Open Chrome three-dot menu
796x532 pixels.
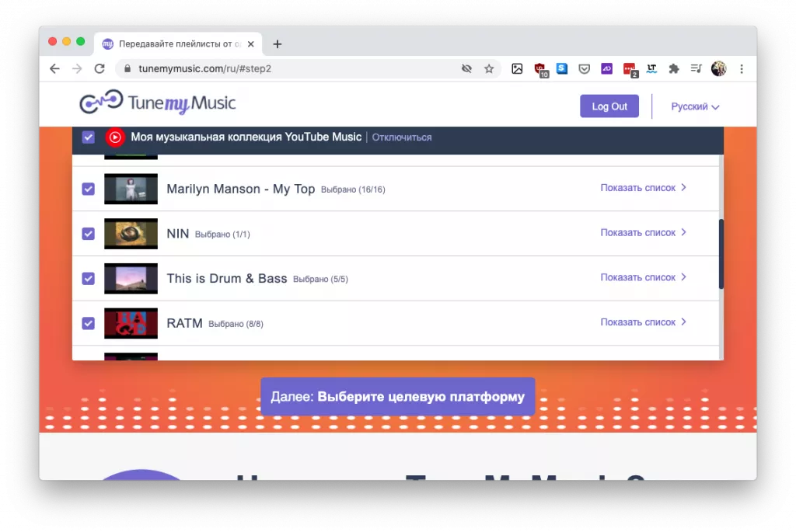click(x=742, y=68)
